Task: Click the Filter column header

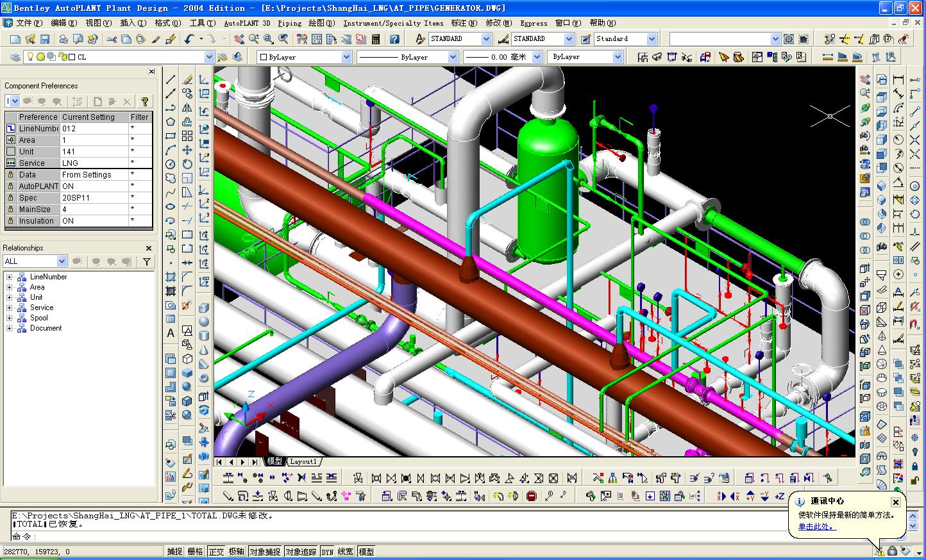Action: [139, 117]
